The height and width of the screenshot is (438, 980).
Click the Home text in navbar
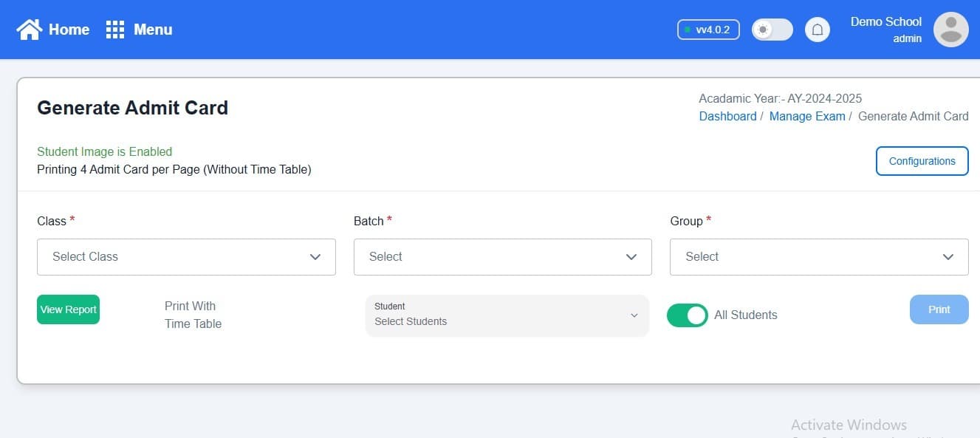pyautogui.click(x=69, y=30)
